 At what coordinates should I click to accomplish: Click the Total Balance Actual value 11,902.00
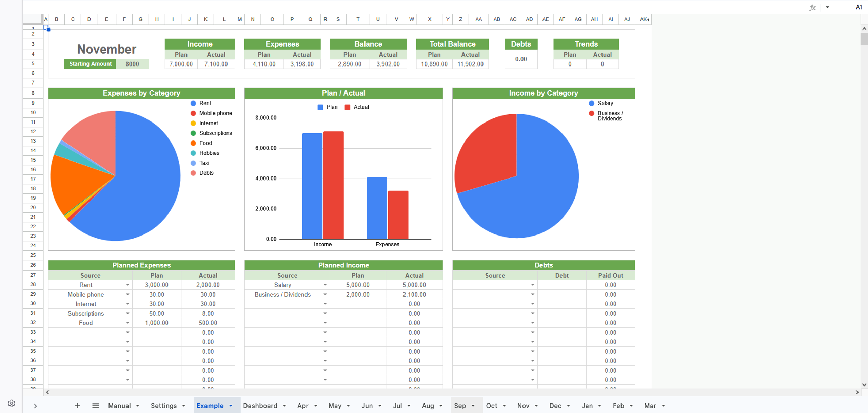[x=470, y=64]
